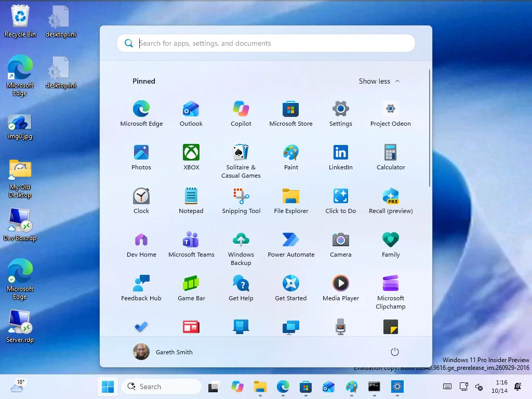Collapse pinned apps with Show less
This screenshot has height=399, width=532.
pyautogui.click(x=379, y=81)
